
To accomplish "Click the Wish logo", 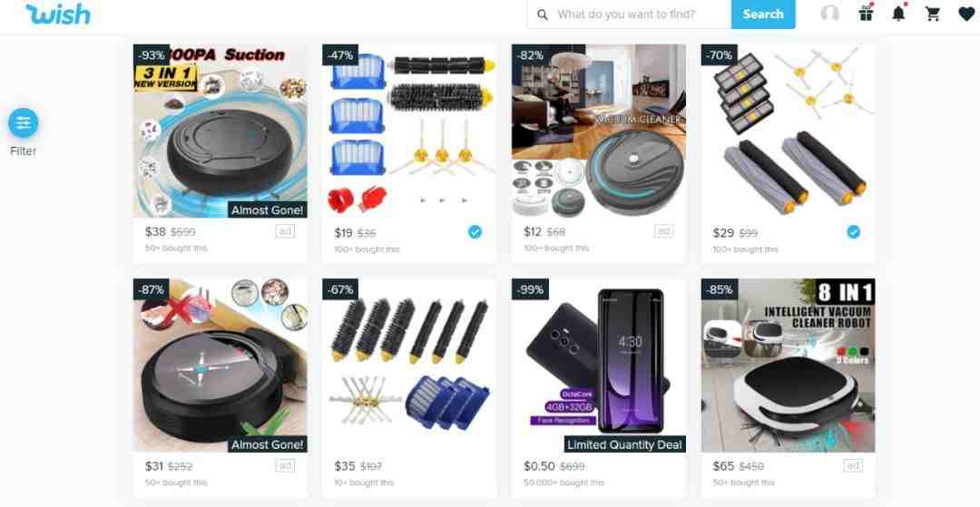I will (58, 14).
